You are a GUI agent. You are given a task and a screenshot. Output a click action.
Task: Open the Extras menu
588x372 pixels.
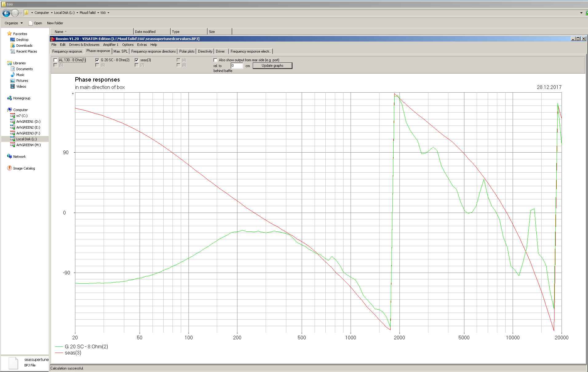[142, 45]
